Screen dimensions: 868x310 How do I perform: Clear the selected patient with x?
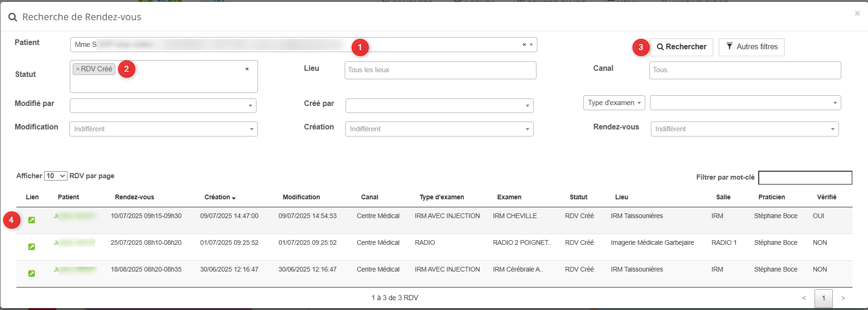tap(524, 45)
